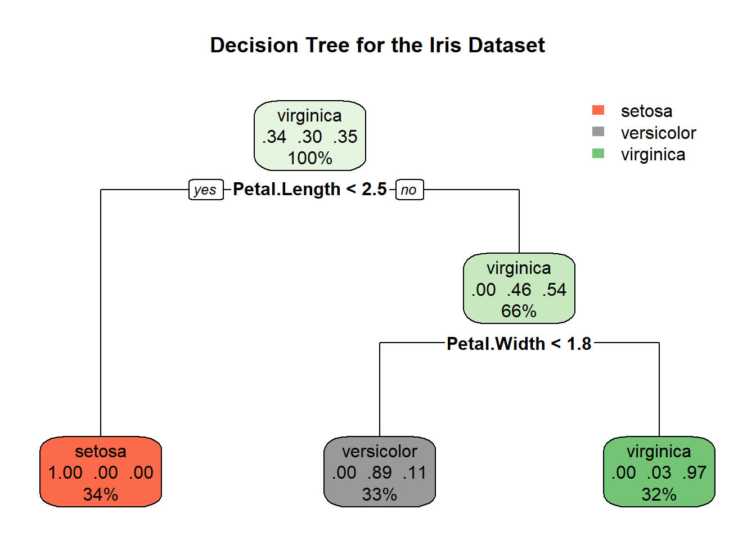Image resolution: width=756 pixels, height=540 pixels.
Task: Click the dark green virginica leaf node (32%)
Action: tap(659, 472)
